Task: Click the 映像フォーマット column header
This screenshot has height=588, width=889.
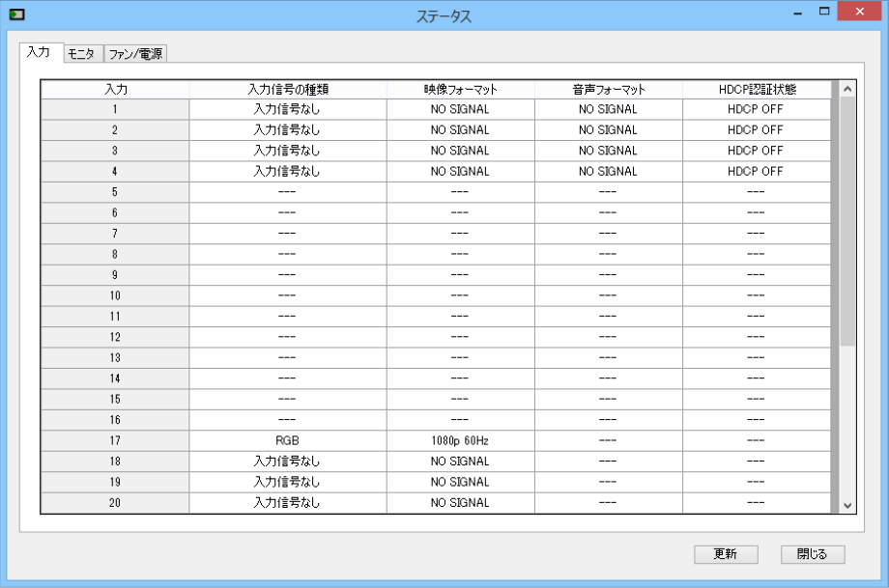Action: point(460,89)
